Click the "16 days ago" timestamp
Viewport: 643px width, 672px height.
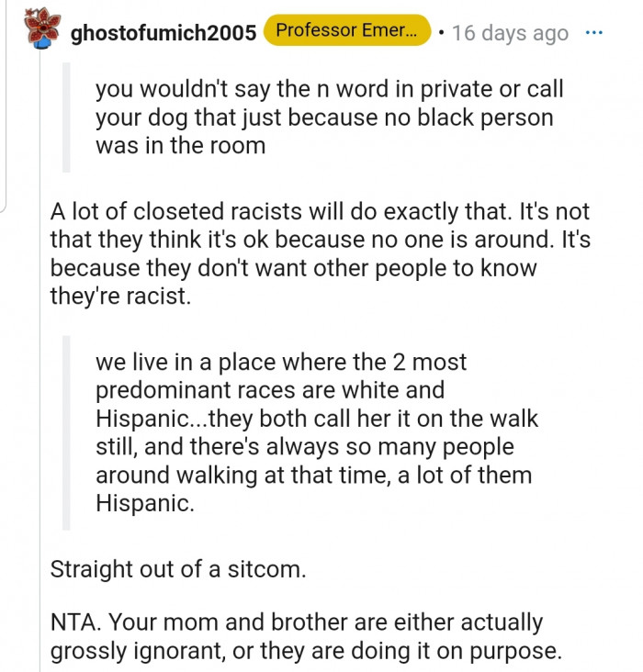pyautogui.click(x=510, y=33)
